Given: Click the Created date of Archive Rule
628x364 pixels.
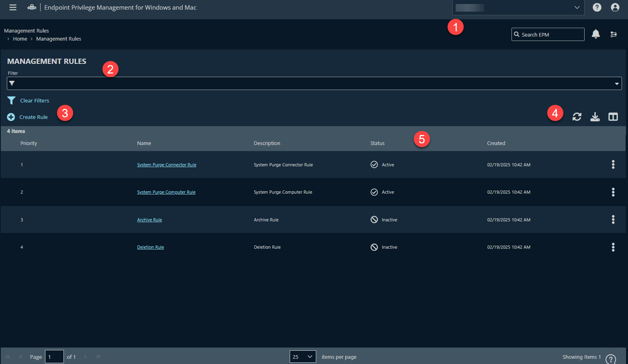Looking at the screenshot, I should click(x=509, y=220).
